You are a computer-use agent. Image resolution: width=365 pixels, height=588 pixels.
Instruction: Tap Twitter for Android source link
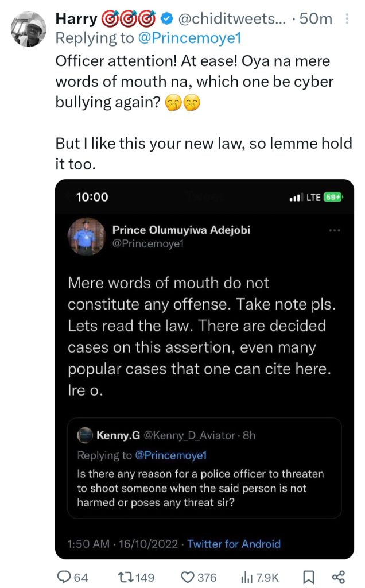234,543
